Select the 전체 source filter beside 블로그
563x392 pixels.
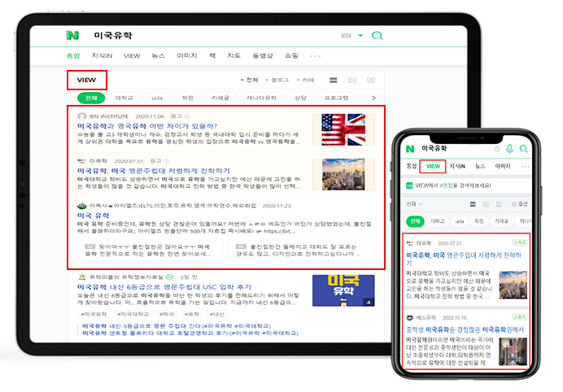[x=250, y=80]
